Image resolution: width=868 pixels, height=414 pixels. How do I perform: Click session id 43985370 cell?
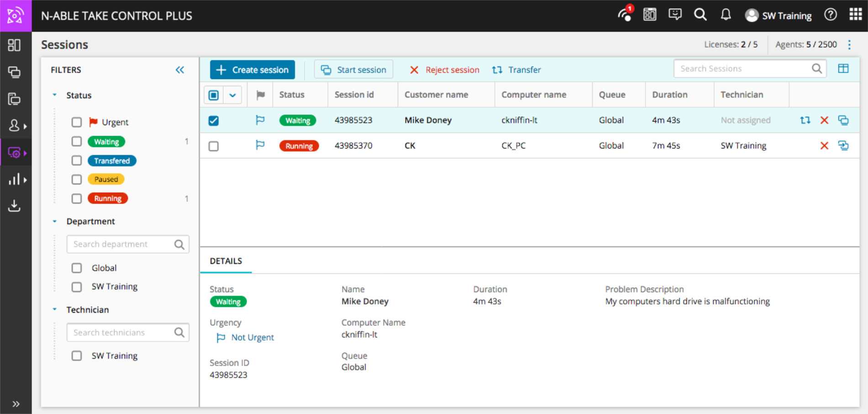tap(353, 146)
